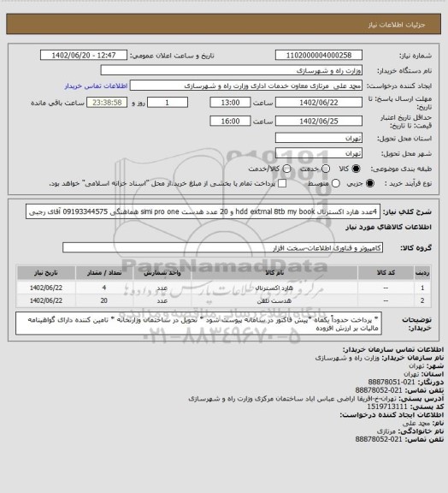
Task: Click the نام کالا column header
Action: click(274, 273)
